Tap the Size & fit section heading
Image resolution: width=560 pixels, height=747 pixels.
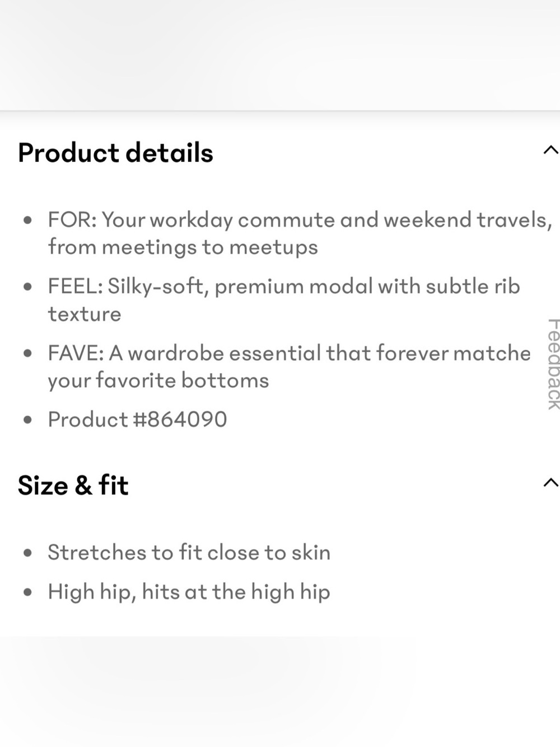point(73,485)
